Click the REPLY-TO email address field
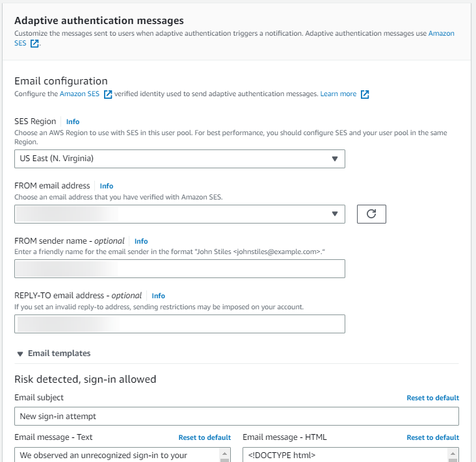 [179, 324]
